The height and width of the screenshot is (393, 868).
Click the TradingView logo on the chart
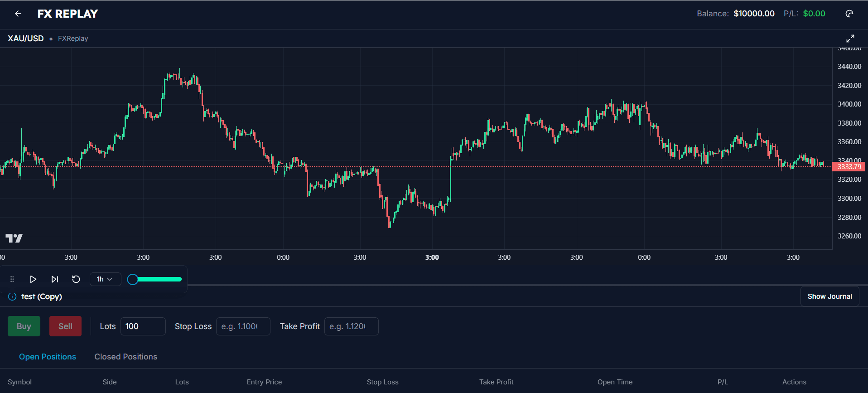click(14, 238)
